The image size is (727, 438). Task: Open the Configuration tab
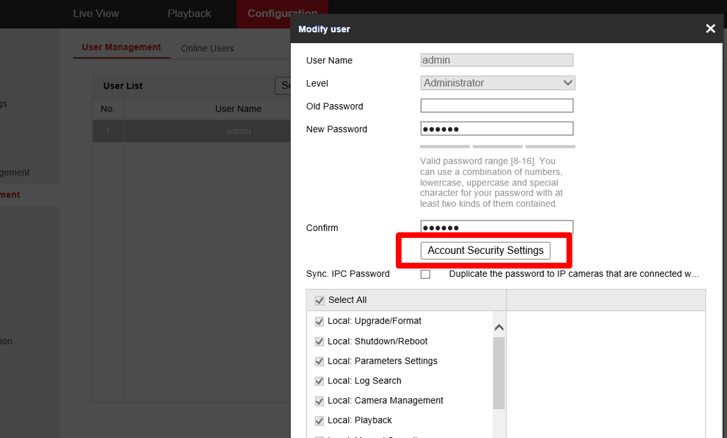click(x=282, y=13)
